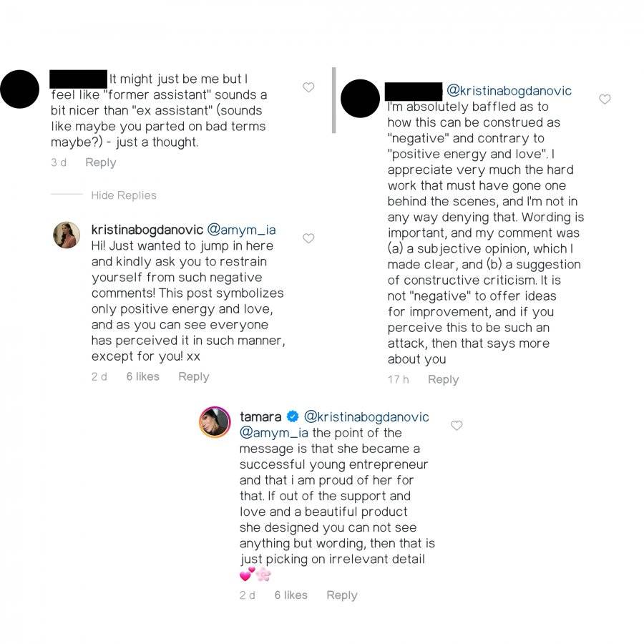Reply to the "former assistant" comment
The height and width of the screenshot is (644, 644).
pos(101,162)
